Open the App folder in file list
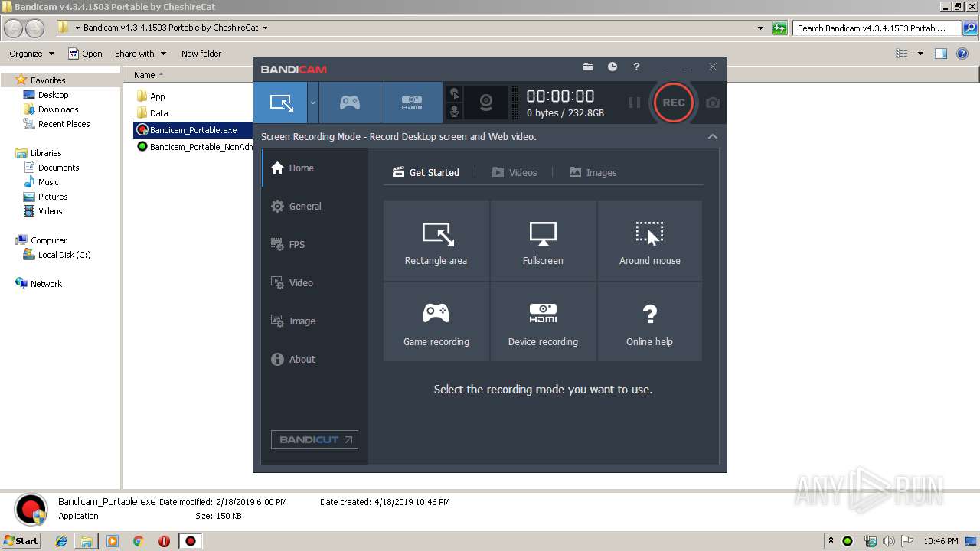This screenshot has height=551, width=980. (151, 96)
